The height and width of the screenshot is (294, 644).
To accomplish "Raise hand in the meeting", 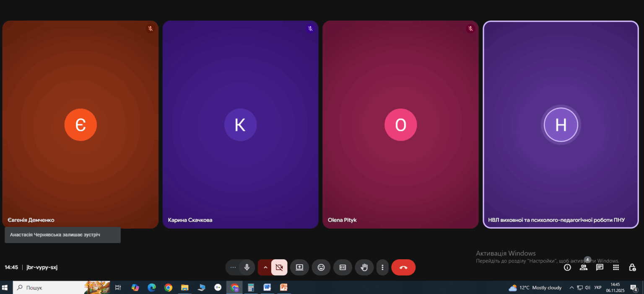I will click(x=364, y=267).
